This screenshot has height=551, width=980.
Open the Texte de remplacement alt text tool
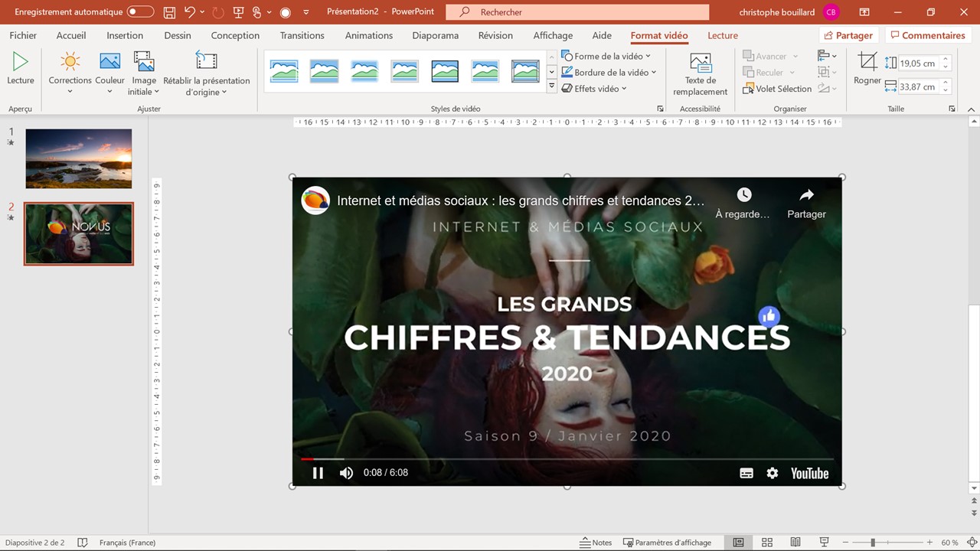(700, 74)
